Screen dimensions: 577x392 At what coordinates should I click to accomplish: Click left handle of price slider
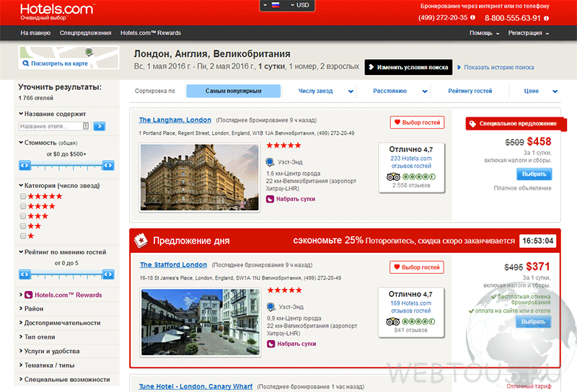(25, 166)
